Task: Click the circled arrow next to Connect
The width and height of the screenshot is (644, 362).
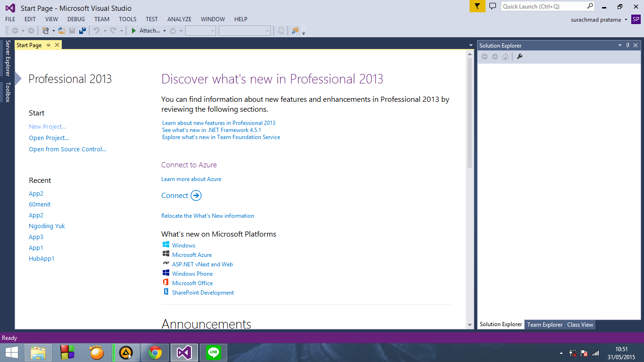Action: point(196,196)
